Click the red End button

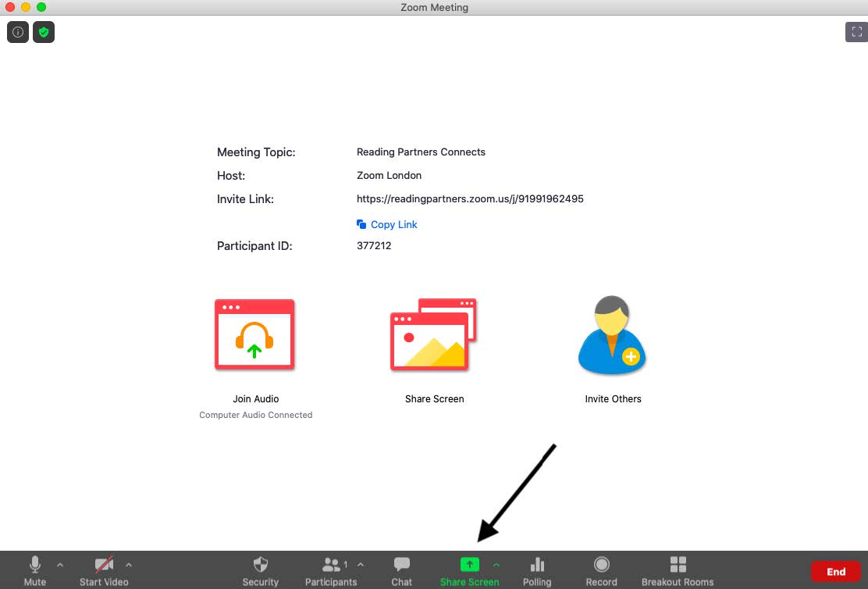pos(836,572)
